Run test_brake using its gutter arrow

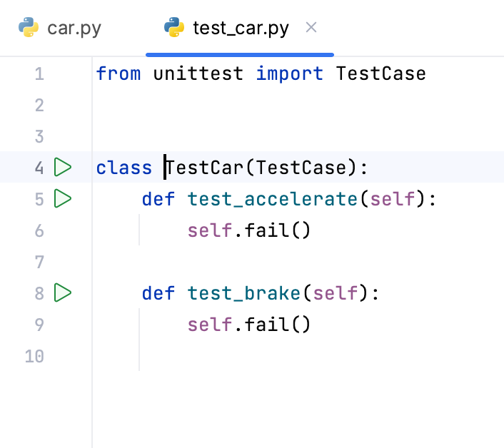(x=64, y=292)
